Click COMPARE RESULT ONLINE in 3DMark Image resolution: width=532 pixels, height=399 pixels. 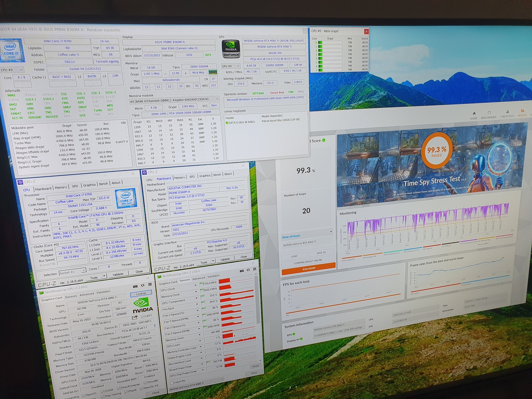click(x=308, y=261)
